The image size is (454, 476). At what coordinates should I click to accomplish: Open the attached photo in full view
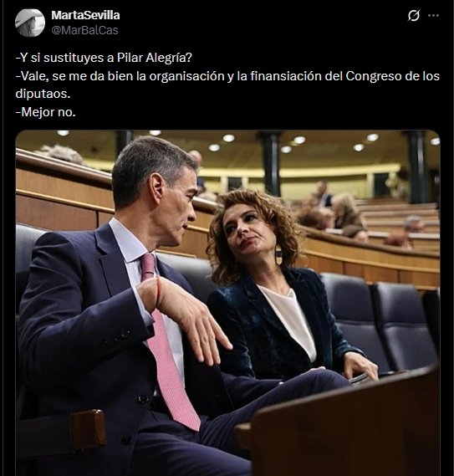(x=227, y=303)
